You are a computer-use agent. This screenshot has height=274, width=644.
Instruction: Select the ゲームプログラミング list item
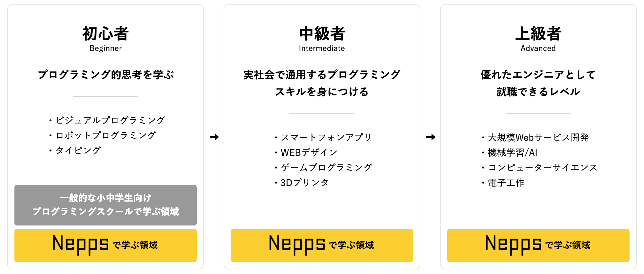tap(327, 167)
